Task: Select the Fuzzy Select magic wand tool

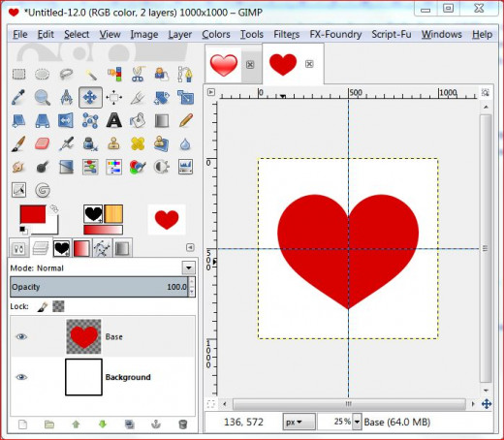Action: (x=90, y=75)
